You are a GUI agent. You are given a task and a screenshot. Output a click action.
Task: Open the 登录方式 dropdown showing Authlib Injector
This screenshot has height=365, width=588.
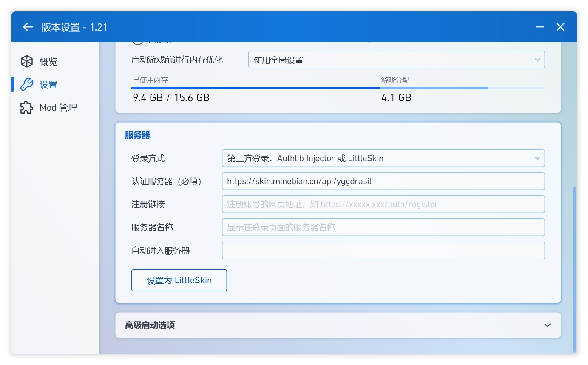[383, 158]
